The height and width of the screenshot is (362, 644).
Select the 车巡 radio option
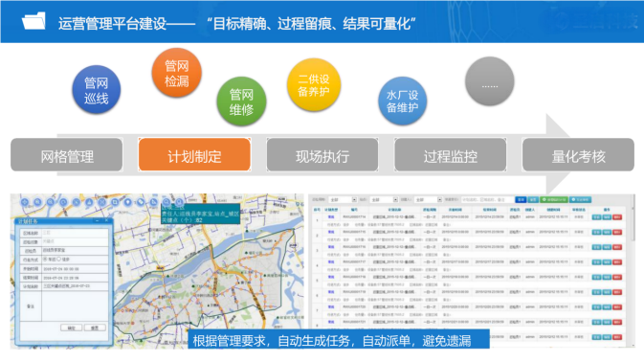(x=45, y=260)
